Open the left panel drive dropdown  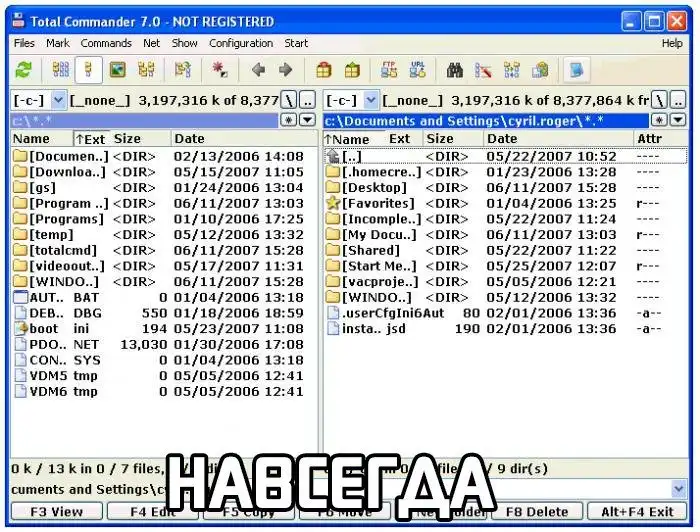[57, 100]
